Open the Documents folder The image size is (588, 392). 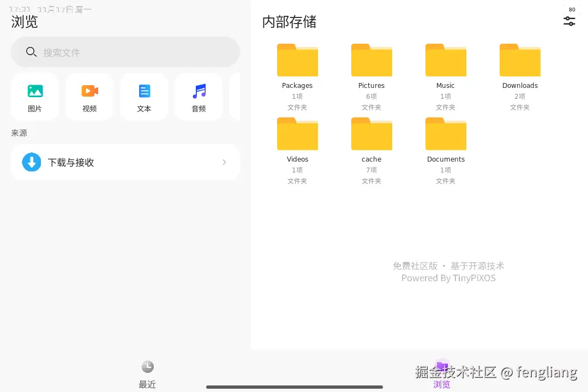(x=446, y=134)
